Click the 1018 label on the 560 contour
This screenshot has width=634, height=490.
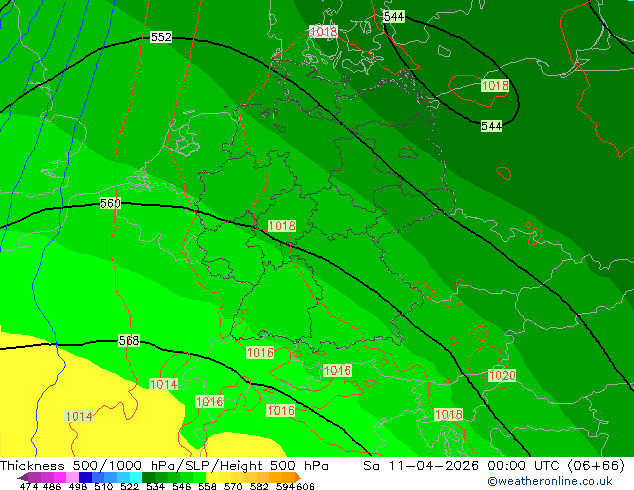[x=282, y=226]
